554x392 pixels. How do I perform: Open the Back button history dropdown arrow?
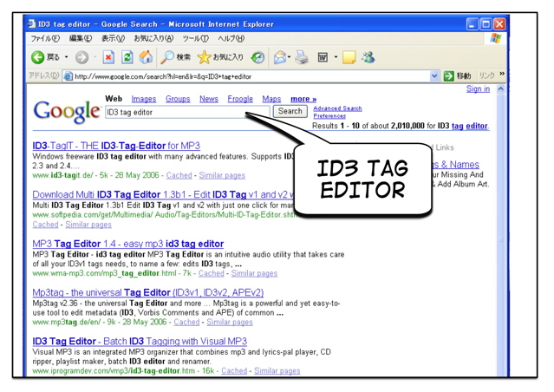click(66, 57)
